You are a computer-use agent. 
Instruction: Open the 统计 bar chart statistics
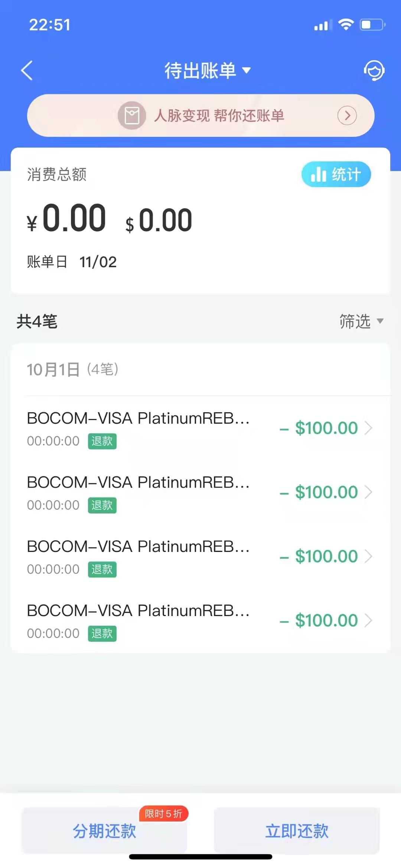[x=336, y=174]
